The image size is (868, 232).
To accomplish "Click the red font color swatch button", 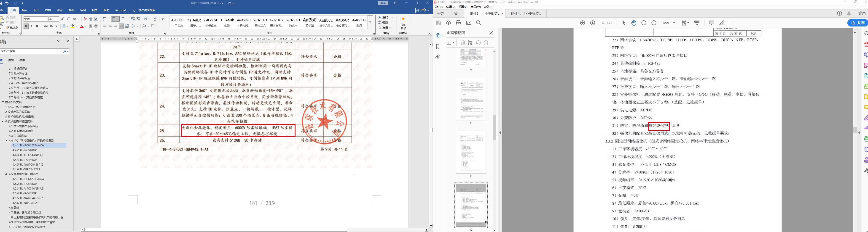I will click(x=82, y=26).
